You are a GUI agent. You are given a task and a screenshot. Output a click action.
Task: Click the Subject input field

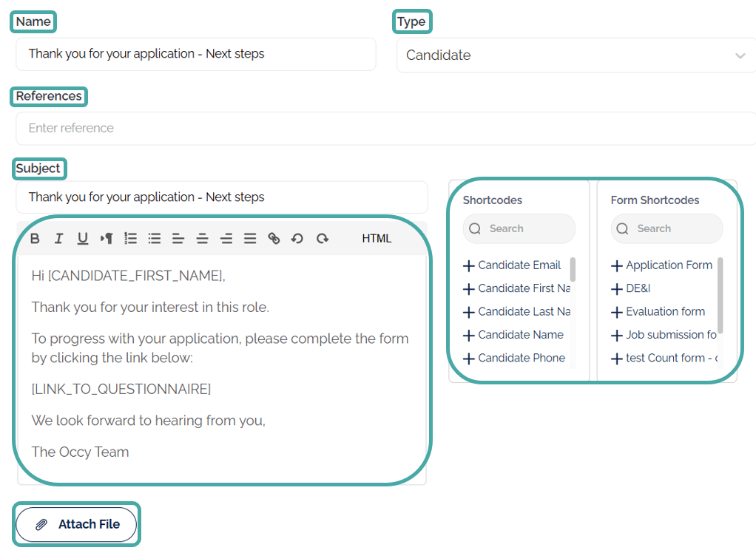(x=222, y=197)
